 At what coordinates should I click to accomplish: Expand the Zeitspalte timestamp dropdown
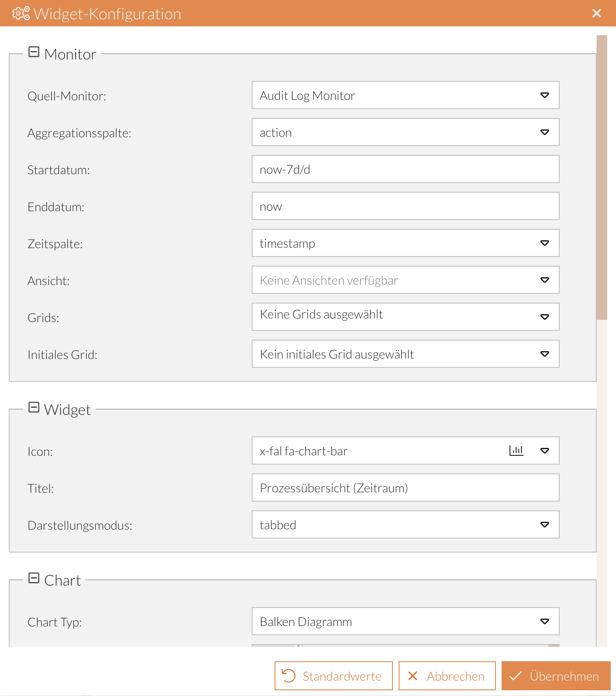(x=544, y=243)
